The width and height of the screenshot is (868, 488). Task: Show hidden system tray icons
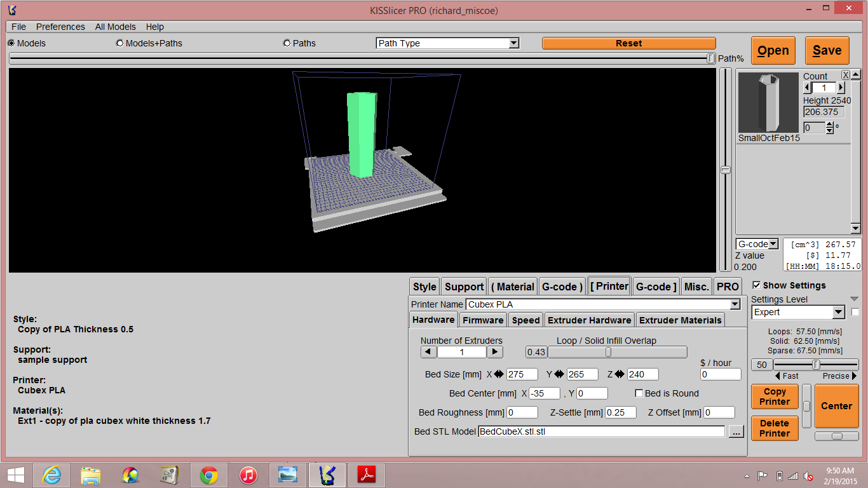(x=747, y=475)
